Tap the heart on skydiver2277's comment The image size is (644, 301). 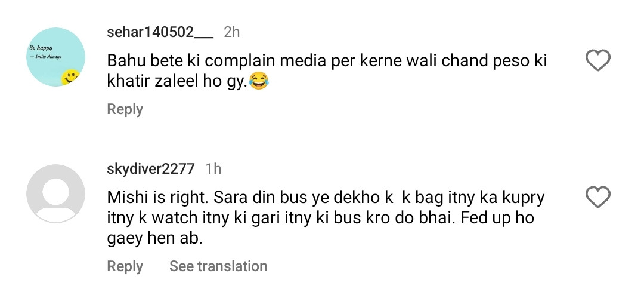[598, 197]
